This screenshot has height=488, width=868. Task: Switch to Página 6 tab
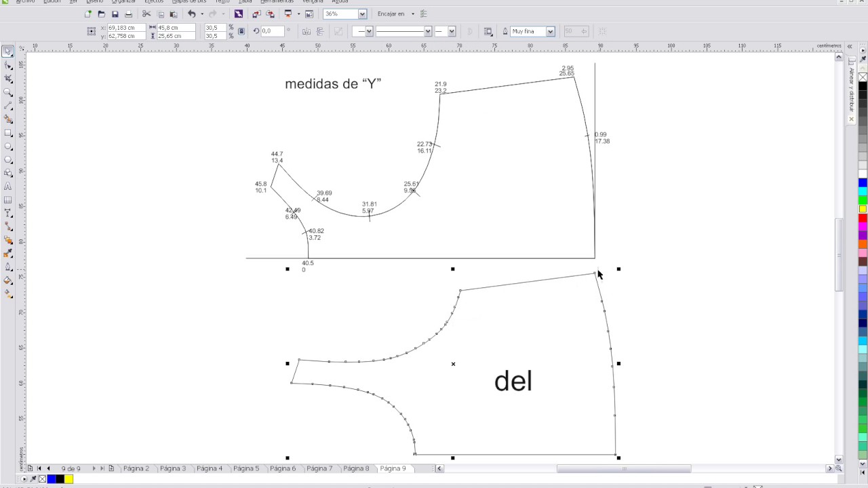(282, 468)
